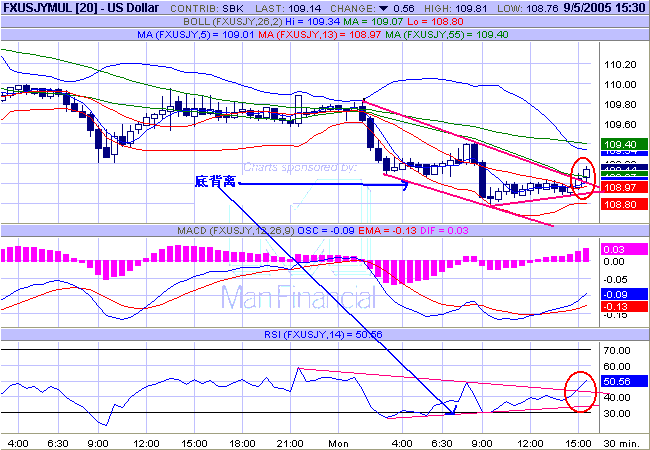
Task: Click the red 108.97 price tag
Action: 624,187
